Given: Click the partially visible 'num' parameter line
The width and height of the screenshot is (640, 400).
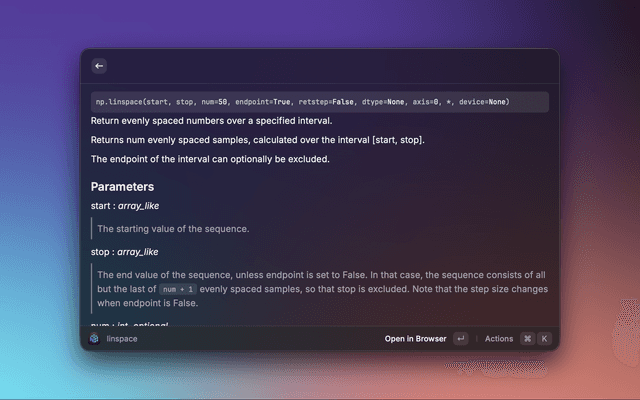Looking at the screenshot, I should click(x=129, y=325).
